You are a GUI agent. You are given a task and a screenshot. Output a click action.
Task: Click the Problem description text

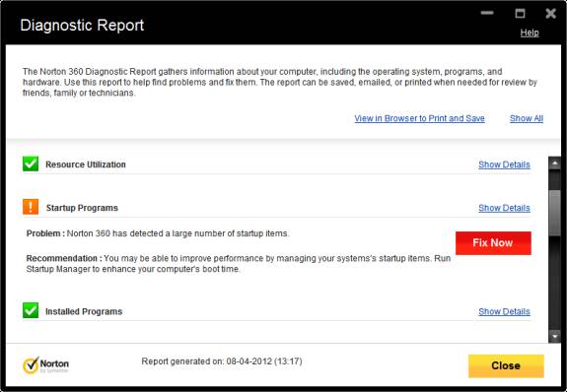point(158,233)
